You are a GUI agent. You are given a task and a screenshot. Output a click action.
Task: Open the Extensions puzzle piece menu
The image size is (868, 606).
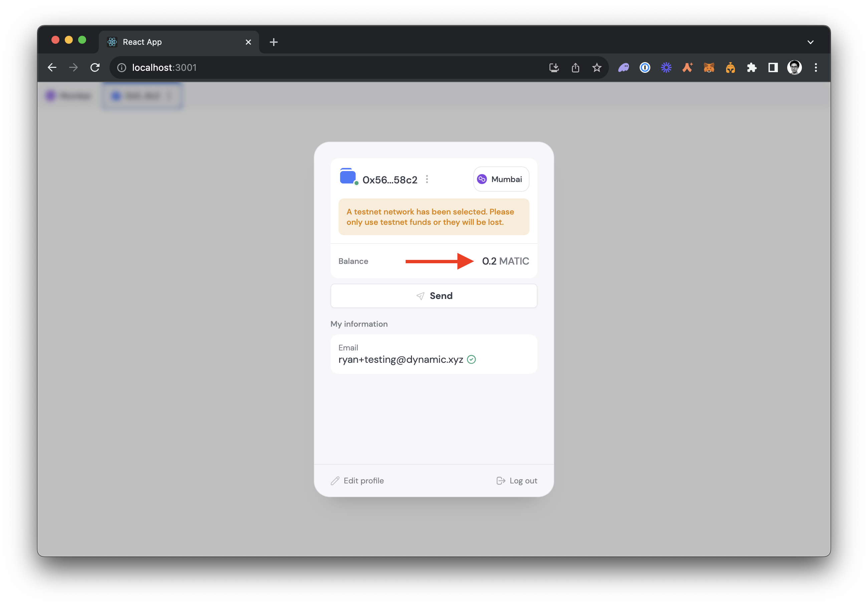pyautogui.click(x=751, y=68)
